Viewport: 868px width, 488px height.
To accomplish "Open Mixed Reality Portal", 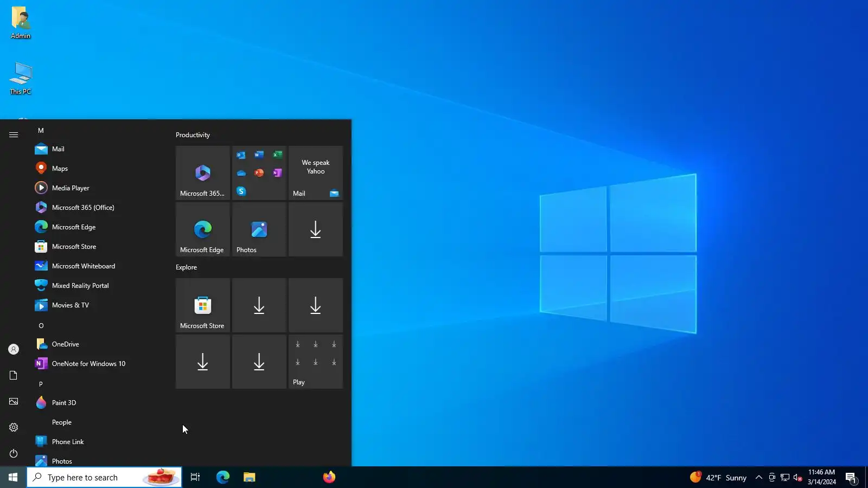I will 98,286.
